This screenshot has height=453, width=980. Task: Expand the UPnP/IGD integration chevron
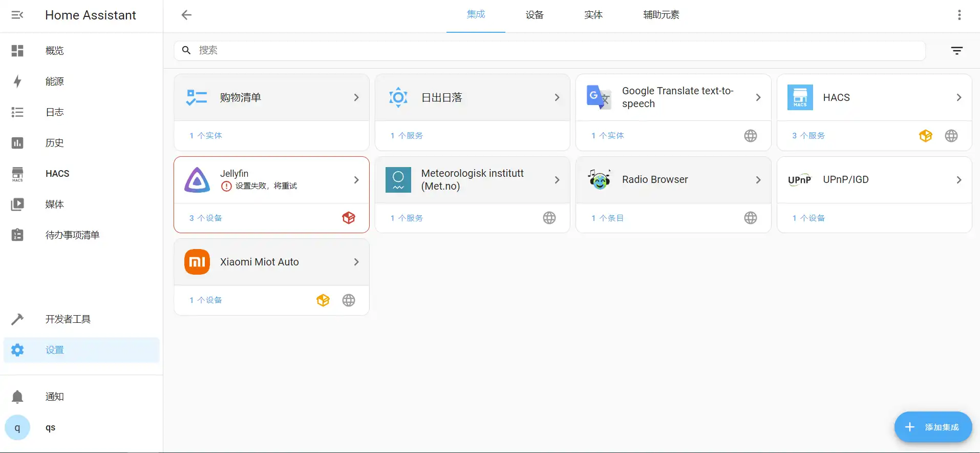pos(958,180)
